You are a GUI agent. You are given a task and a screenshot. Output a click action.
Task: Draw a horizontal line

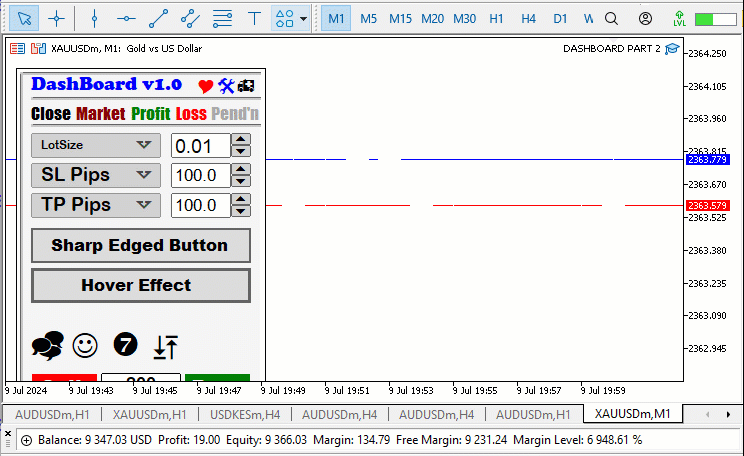(x=126, y=19)
